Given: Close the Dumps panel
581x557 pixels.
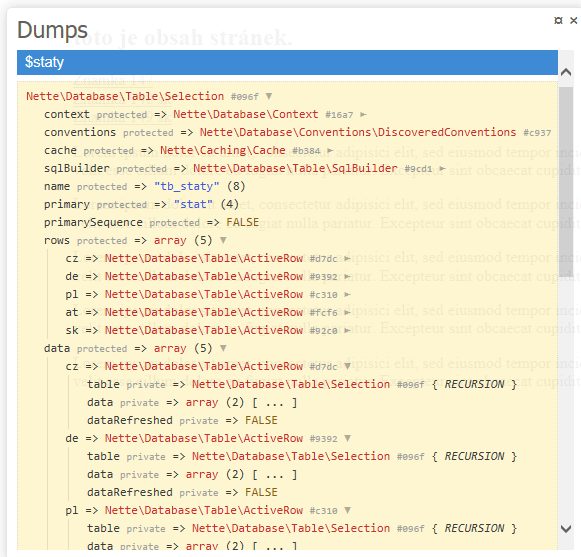Looking at the screenshot, I should click(573, 20).
